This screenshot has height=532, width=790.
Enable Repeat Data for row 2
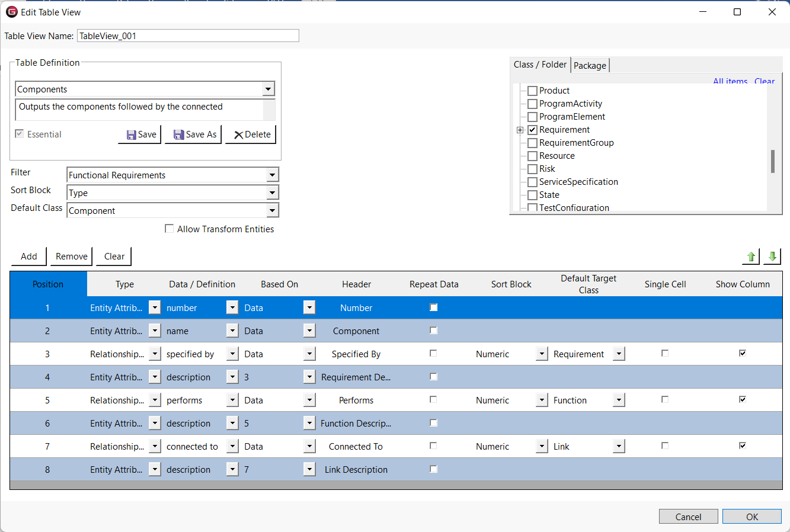pyautogui.click(x=433, y=331)
